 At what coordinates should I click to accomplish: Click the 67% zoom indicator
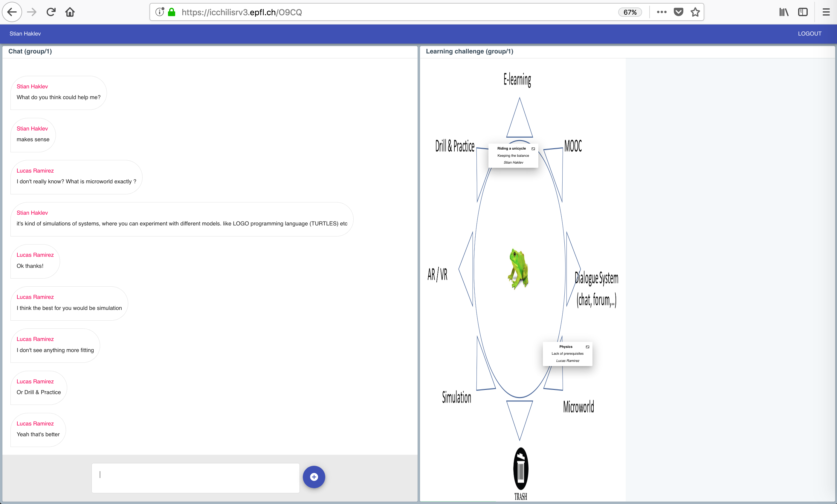pos(630,12)
